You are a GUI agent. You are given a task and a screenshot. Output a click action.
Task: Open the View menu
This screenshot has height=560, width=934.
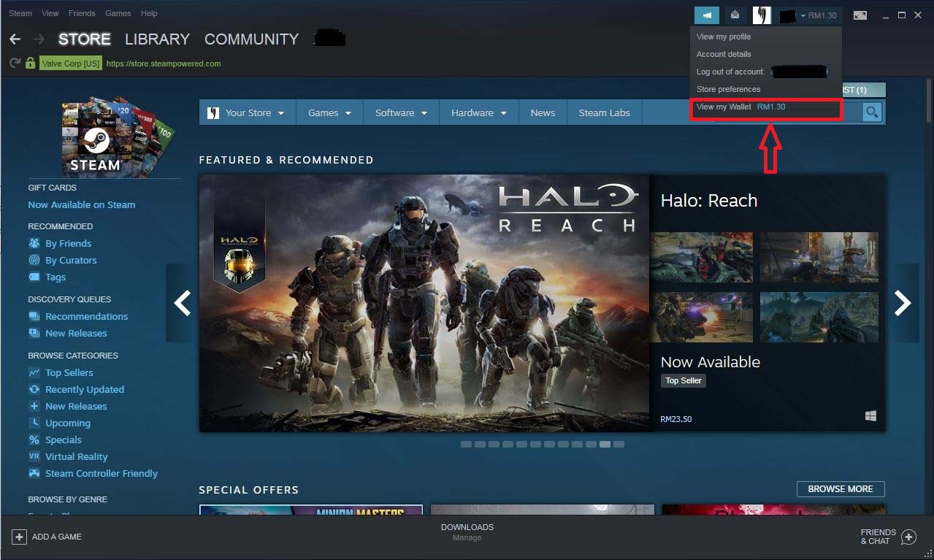50,13
